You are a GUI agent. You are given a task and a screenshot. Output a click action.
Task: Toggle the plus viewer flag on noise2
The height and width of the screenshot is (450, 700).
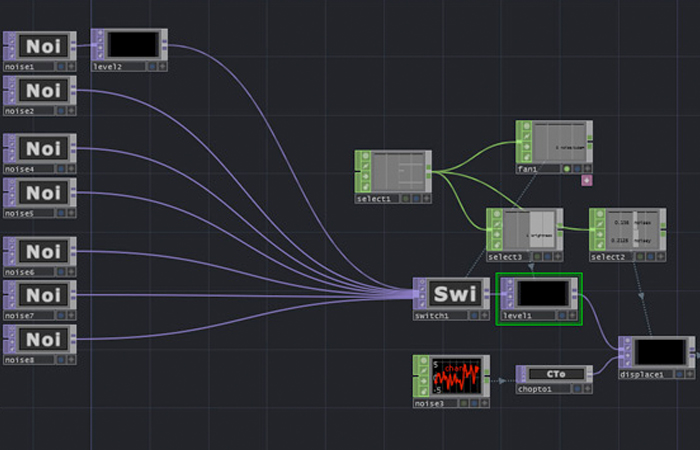(x=71, y=111)
